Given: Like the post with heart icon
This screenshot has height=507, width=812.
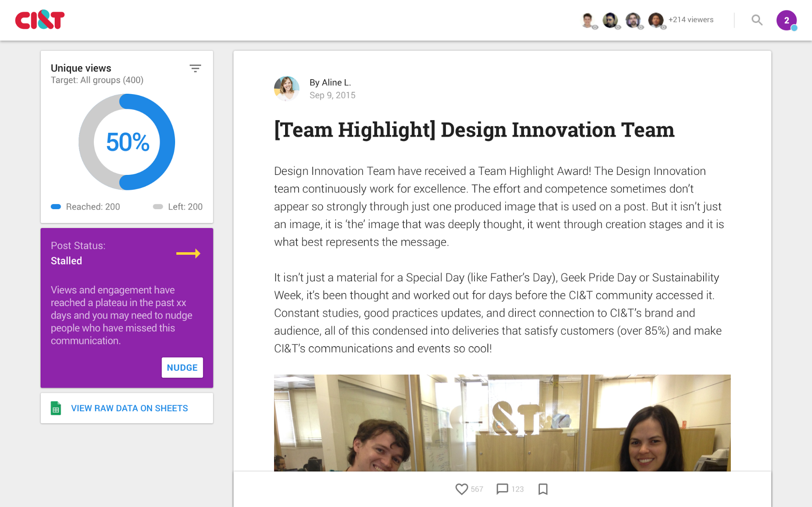Looking at the screenshot, I should pyautogui.click(x=461, y=489).
